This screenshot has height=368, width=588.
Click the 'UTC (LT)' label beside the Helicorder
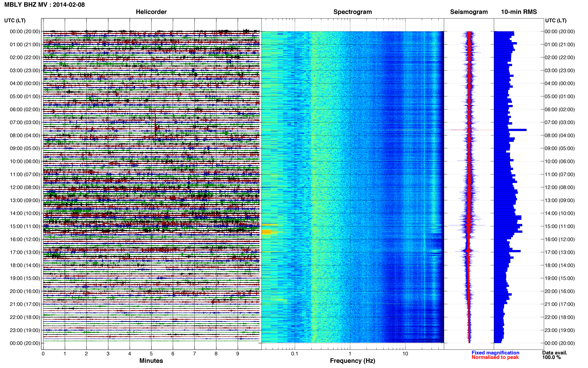[15, 20]
